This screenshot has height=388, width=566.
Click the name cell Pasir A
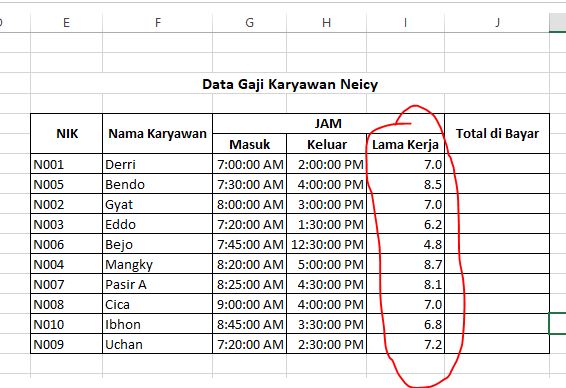pos(158,284)
